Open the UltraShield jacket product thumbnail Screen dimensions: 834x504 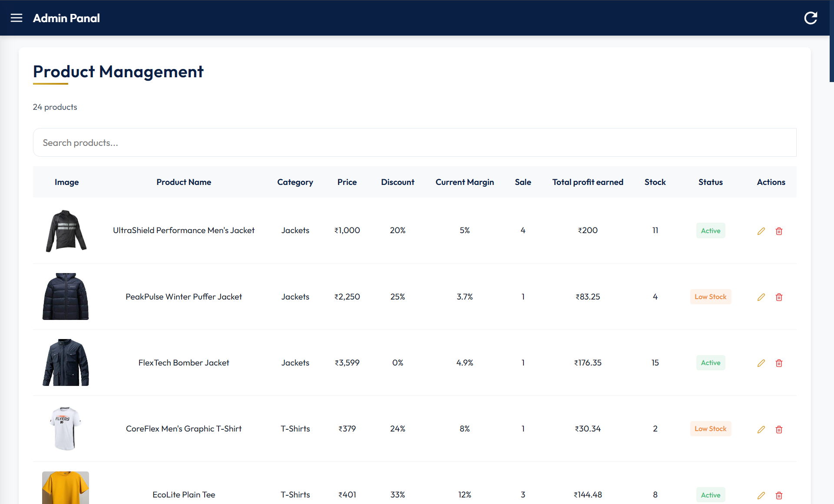click(66, 231)
